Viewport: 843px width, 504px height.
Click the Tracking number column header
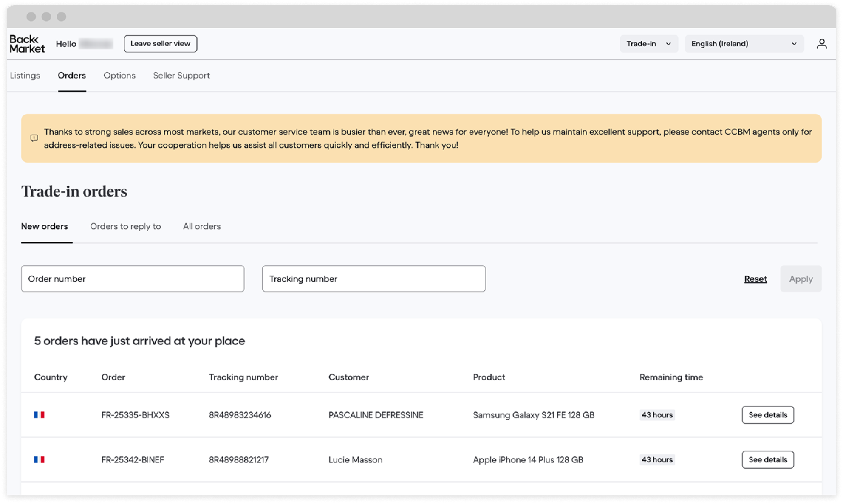(x=243, y=377)
